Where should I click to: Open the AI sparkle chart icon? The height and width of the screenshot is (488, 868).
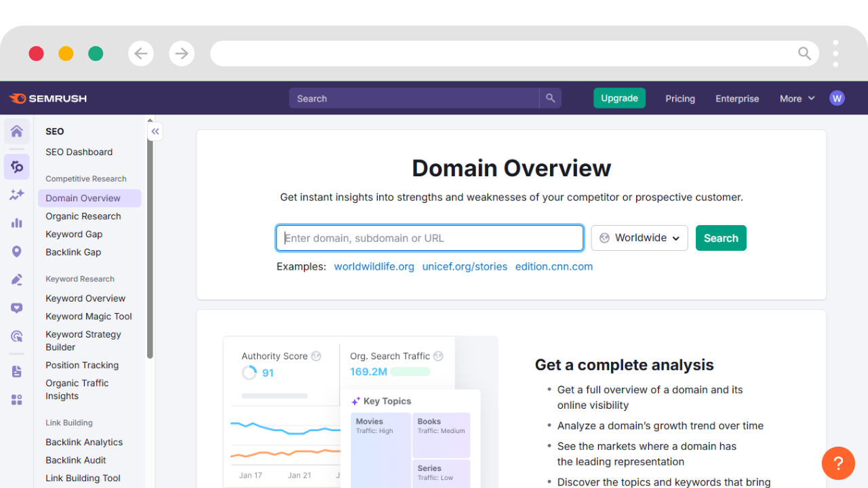(x=17, y=195)
